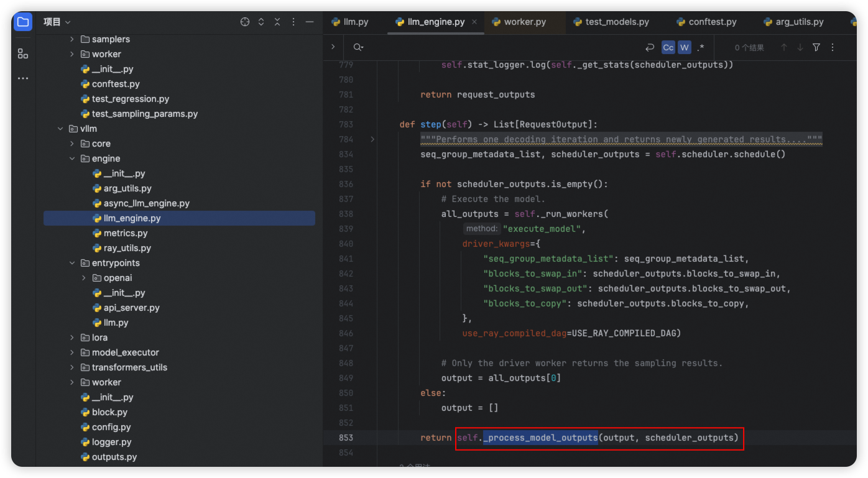Click the expand all tree icon
The height and width of the screenshot is (478, 868).
click(x=261, y=22)
